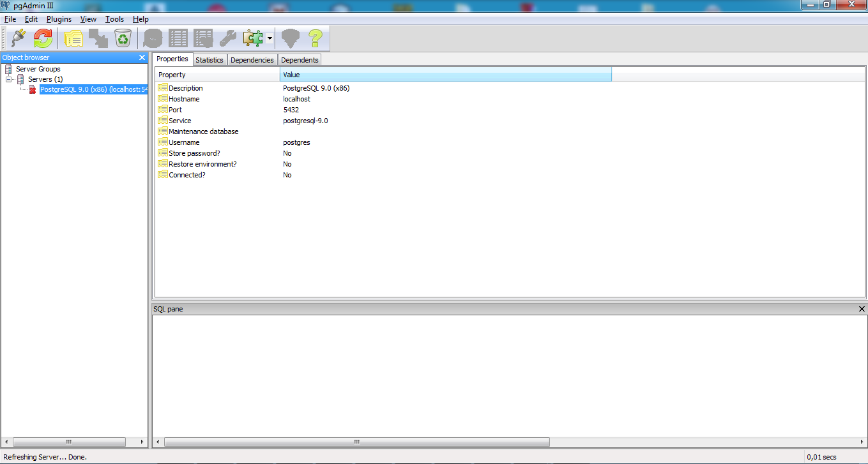Select the PostgreSQL 9.0 (x86) server node

click(93, 89)
